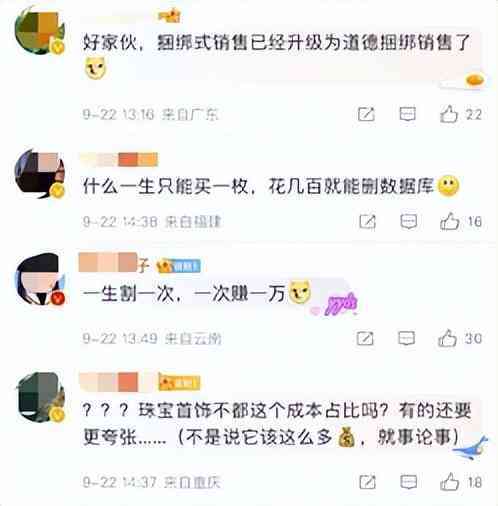Like the comment with 30 likes

tap(447, 338)
